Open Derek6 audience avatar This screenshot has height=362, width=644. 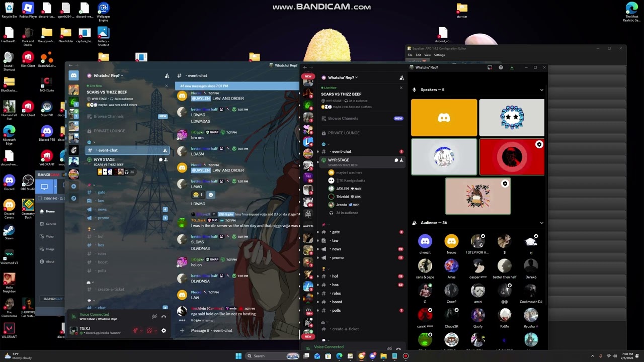(x=531, y=266)
